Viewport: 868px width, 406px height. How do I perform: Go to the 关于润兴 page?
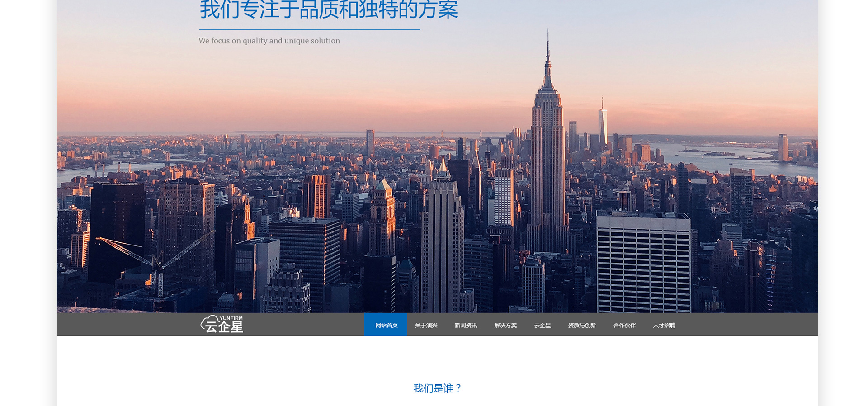pyautogui.click(x=426, y=325)
